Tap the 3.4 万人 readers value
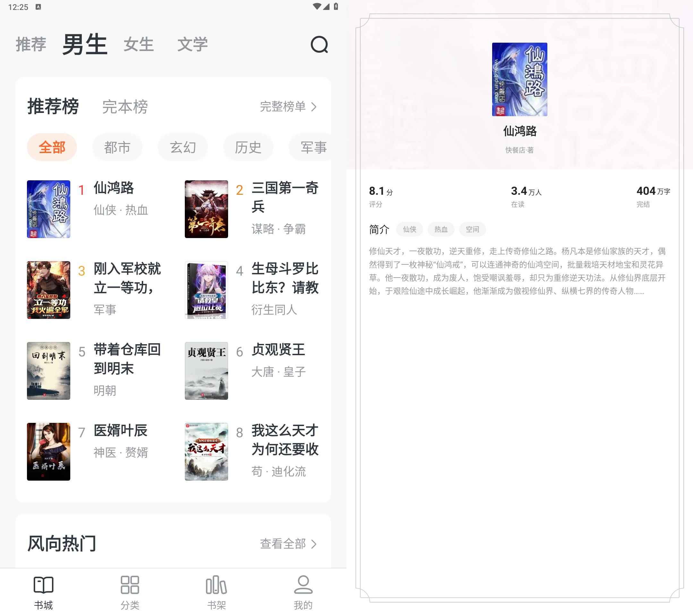Image resolution: width=693 pixels, height=616 pixels. pos(526,191)
